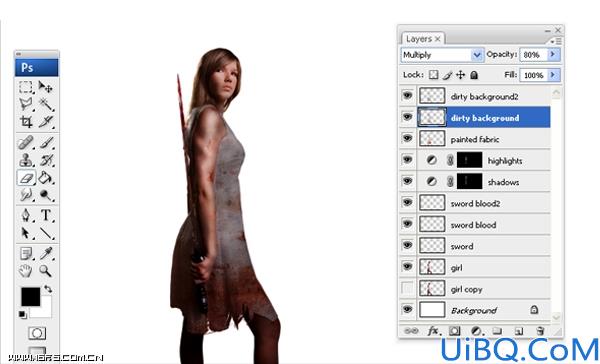Add a layer mask from panel bottom
Screen dimensions: 600x364
(455, 331)
